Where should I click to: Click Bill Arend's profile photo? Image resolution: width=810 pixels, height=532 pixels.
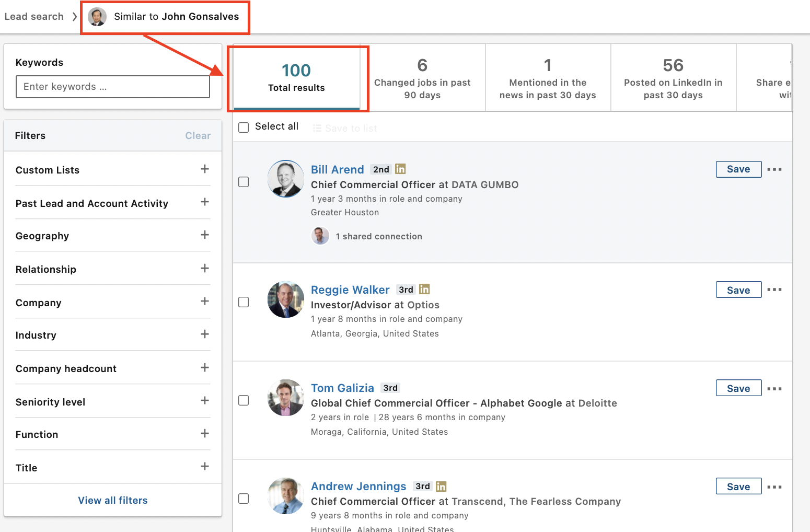point(286,179)
